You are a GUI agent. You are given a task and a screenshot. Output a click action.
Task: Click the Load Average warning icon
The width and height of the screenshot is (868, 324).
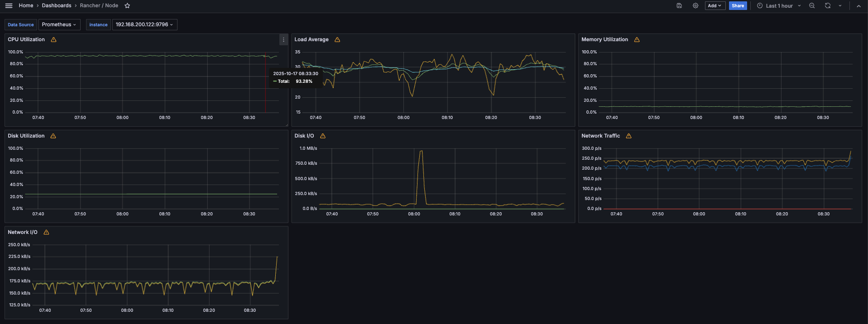(337, 40)
